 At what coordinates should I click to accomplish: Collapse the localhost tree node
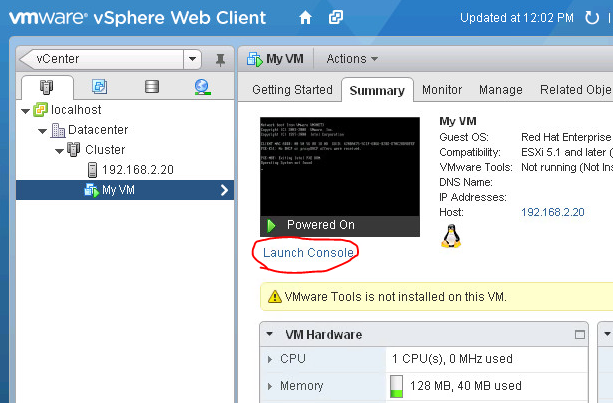[x=25, y=111]
